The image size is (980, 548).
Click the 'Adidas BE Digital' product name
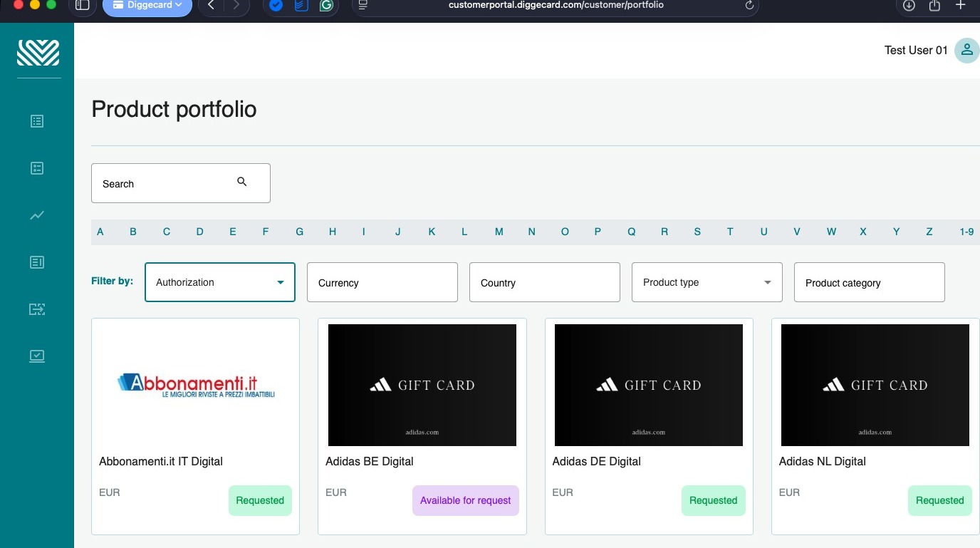pyautogui.click(x=370, y=461)
